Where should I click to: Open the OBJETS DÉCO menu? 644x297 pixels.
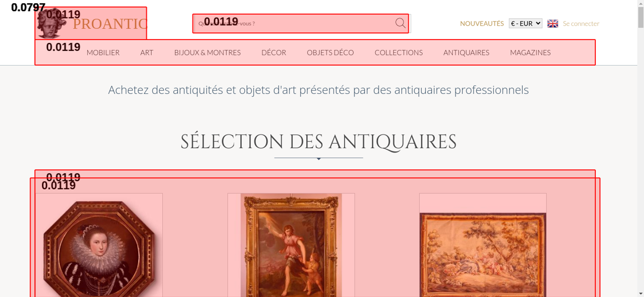click(330, 52)
